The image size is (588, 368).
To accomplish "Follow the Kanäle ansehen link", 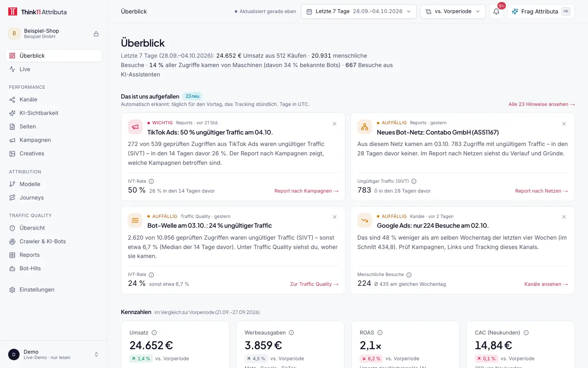I will (546, 284).
